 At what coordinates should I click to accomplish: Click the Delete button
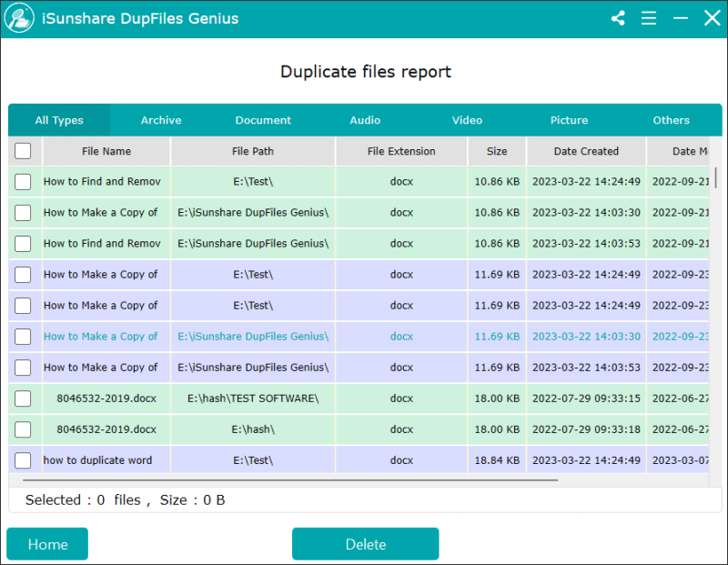pyautogui.click(x=365, y=544)
